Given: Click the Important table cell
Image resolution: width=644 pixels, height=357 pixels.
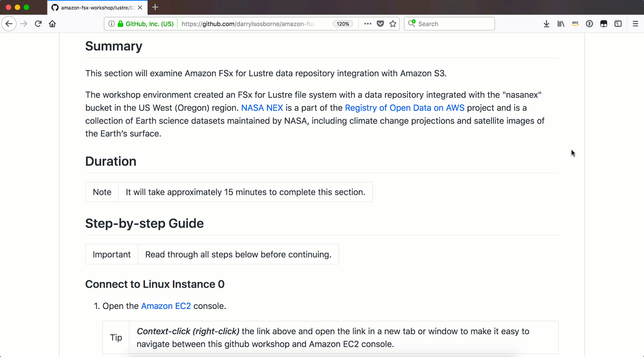Looking at the screenshot, I should (x=112, y=254).
